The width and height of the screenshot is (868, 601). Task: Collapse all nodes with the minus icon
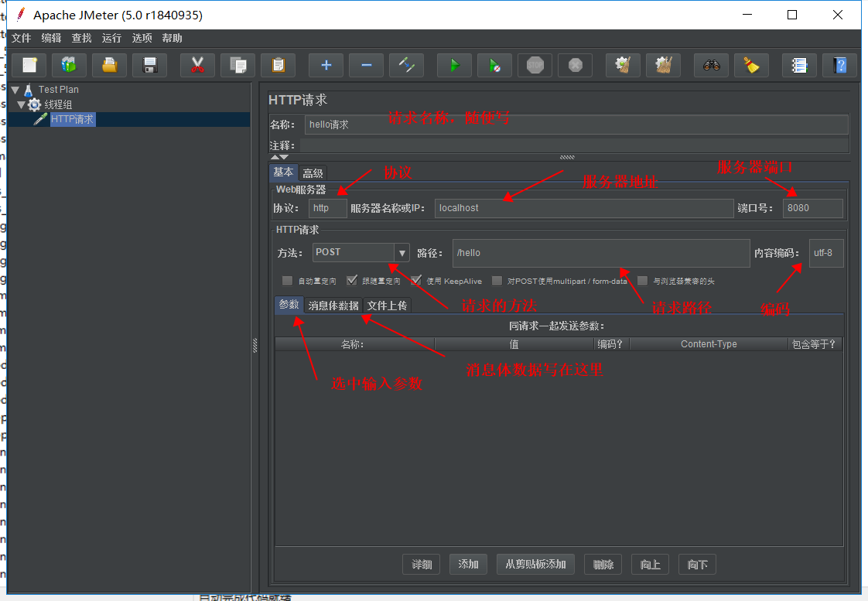tap(367, 65)
